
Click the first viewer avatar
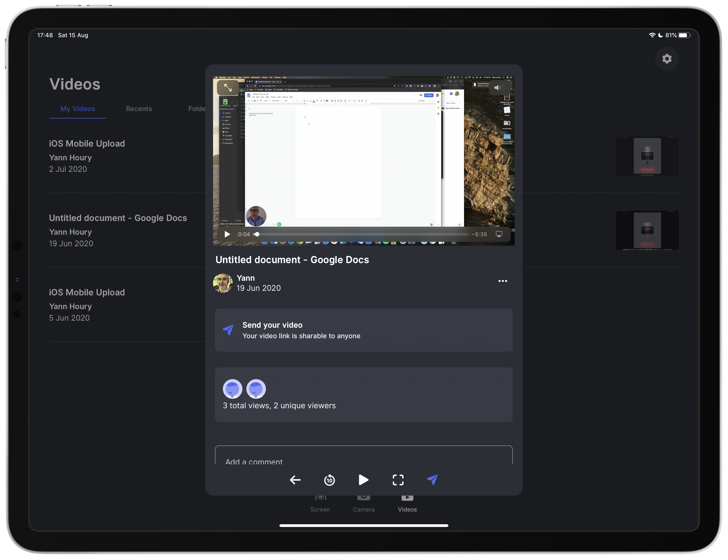(232, 389)
